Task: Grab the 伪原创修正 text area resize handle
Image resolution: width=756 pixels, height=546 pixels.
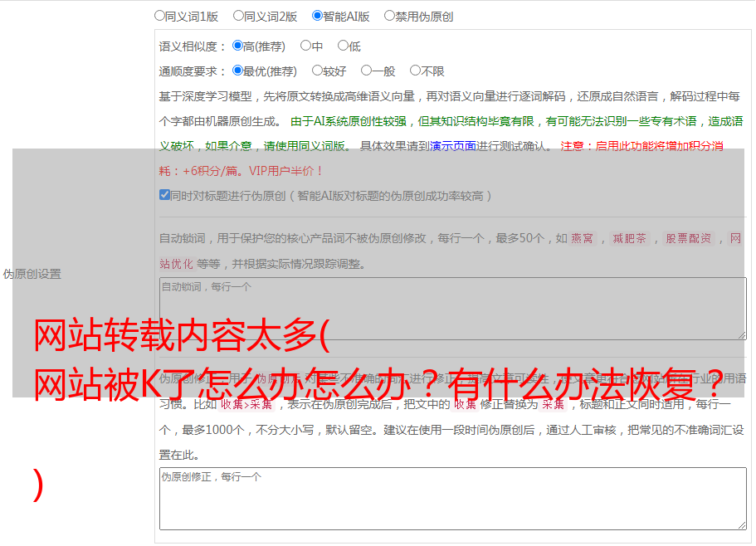Action: click(742, 525)
